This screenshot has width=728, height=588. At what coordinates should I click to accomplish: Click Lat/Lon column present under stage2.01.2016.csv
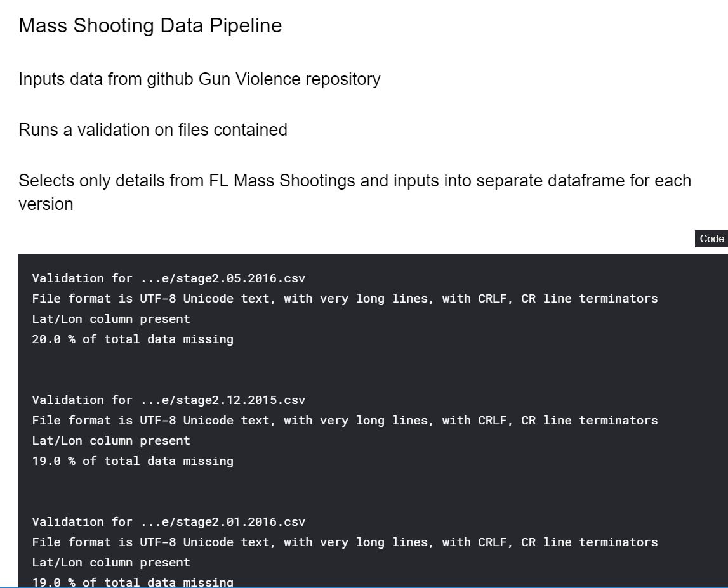[111, 563]
